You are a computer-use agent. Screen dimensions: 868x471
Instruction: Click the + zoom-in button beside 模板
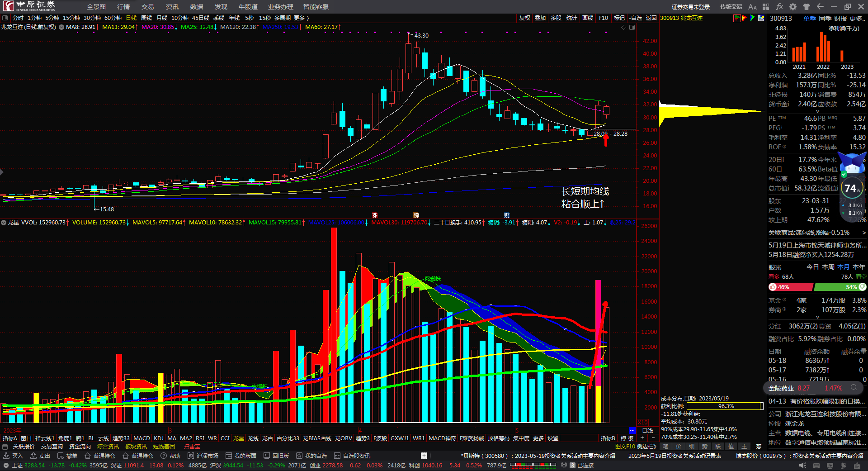tap(642, 438)
